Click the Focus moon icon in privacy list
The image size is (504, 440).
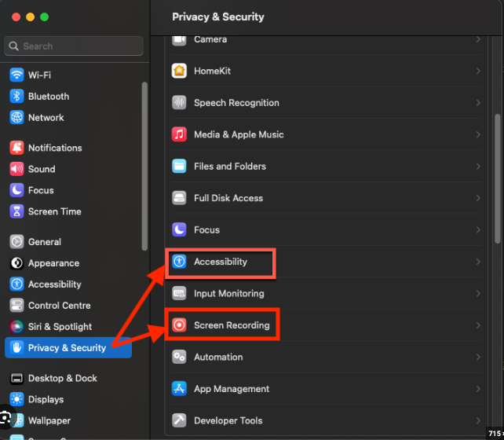click(x=179, y=229)
